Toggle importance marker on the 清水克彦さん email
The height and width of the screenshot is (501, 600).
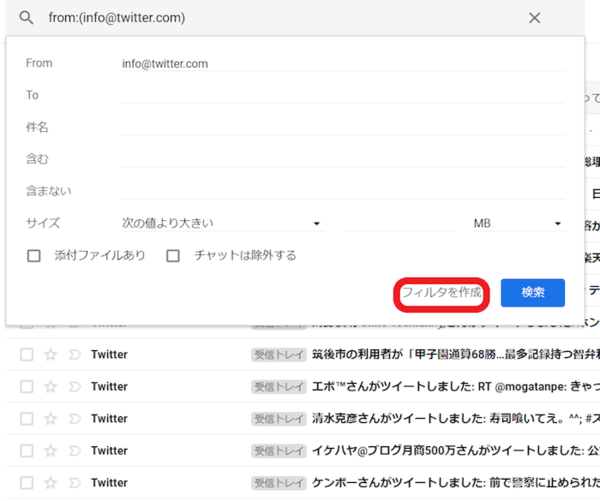point(74,419)
